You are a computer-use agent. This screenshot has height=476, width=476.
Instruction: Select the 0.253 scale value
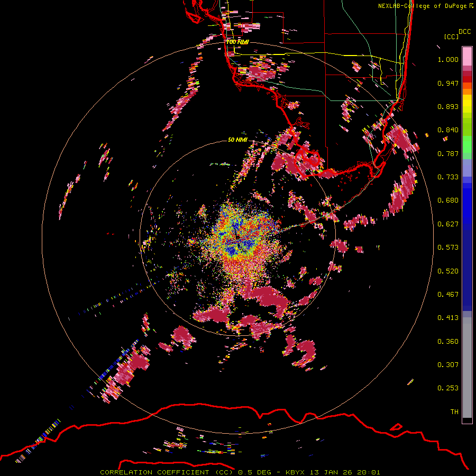(448, 388)
